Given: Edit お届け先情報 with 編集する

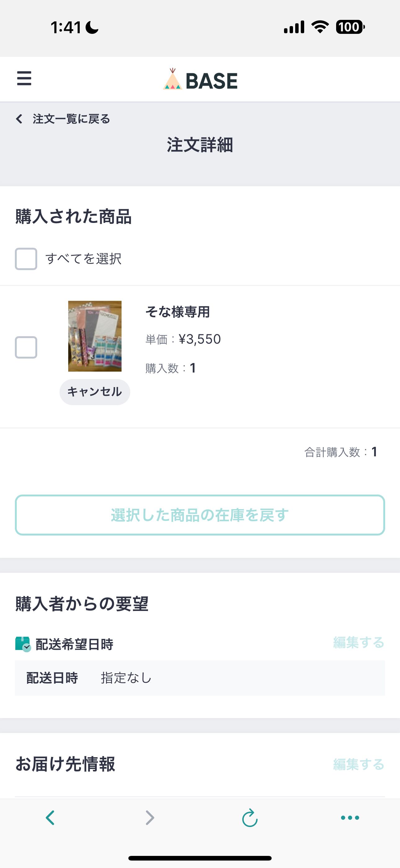Looking at the screenshot, I should (358, 765).
